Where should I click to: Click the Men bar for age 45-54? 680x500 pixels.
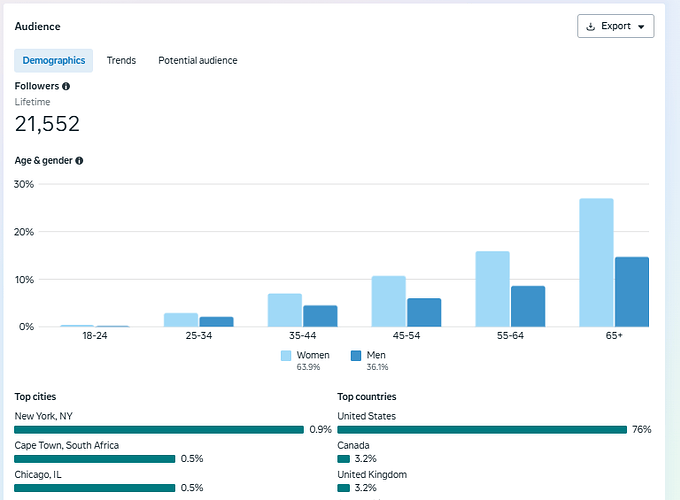(424, 312)
